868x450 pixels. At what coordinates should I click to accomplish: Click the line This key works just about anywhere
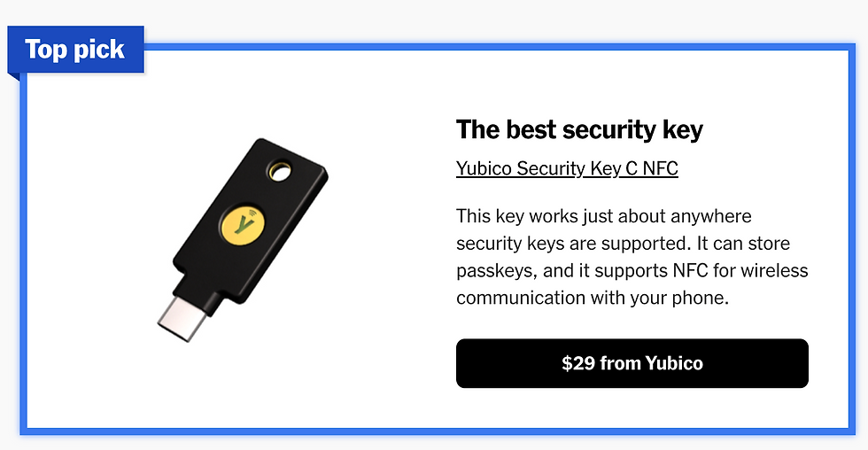[x=603, y=215]
